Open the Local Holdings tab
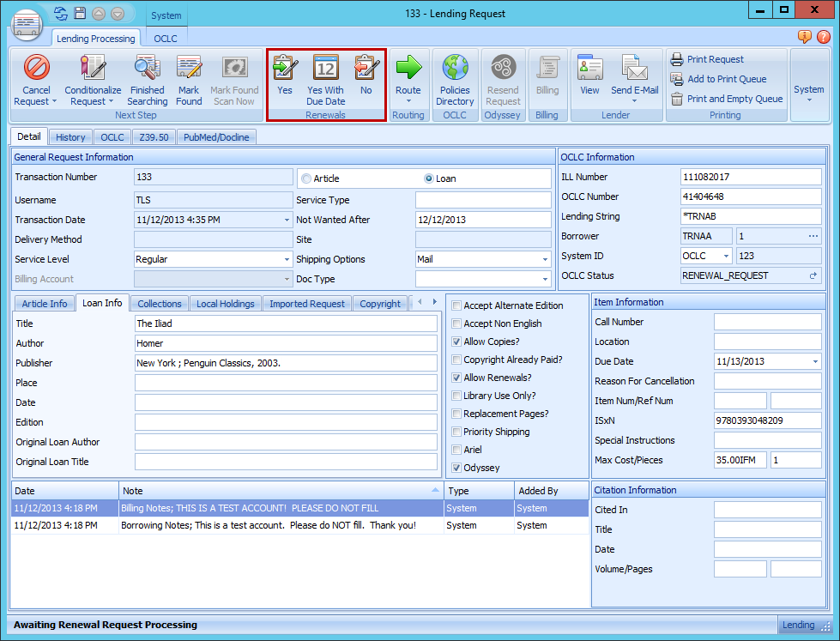840x641 pixels. 225,304
